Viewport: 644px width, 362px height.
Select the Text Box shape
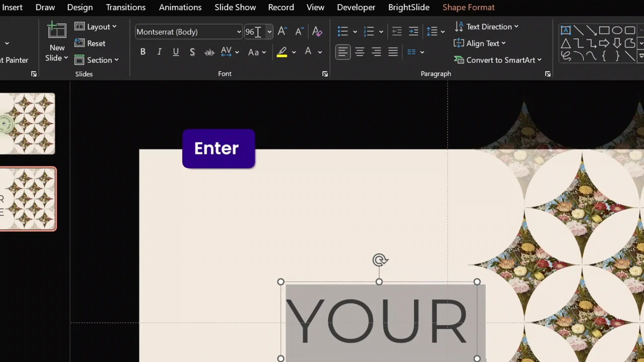click(566, 30)
